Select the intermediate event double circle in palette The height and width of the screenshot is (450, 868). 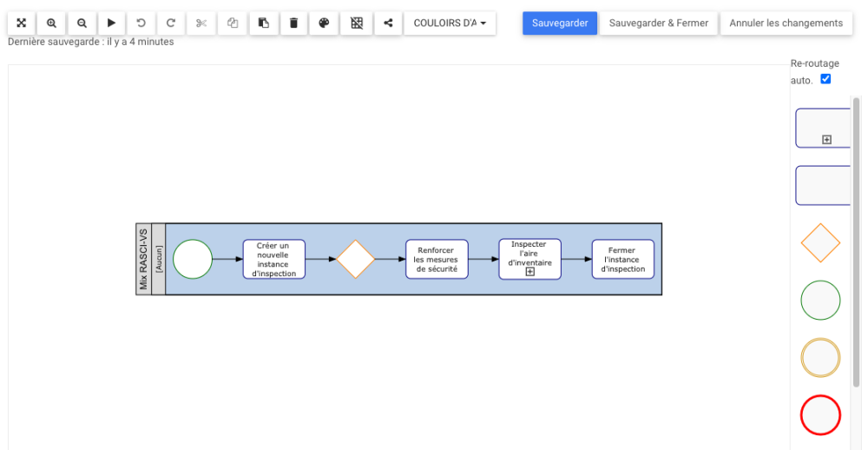tap(820, 358)
